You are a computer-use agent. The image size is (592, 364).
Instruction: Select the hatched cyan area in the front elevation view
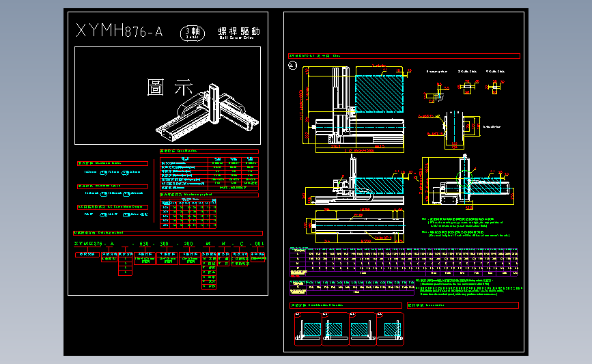pos(380,186)
